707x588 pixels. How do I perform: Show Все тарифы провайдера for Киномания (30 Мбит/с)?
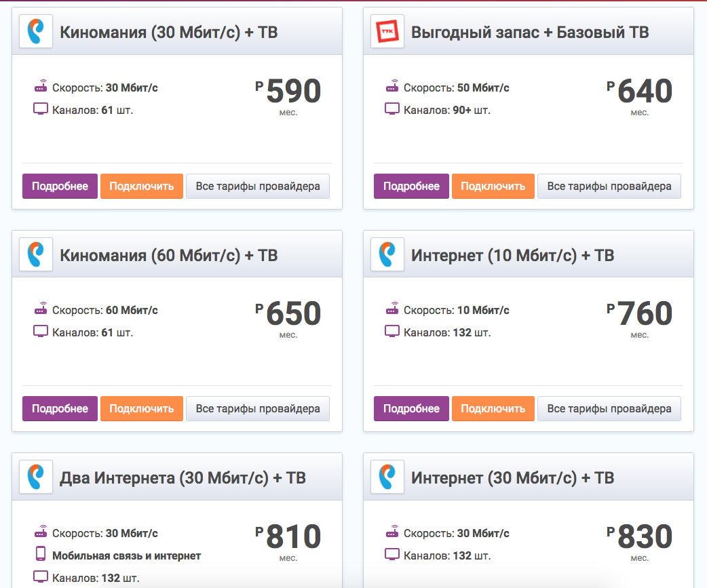click(x=258, y=186)
